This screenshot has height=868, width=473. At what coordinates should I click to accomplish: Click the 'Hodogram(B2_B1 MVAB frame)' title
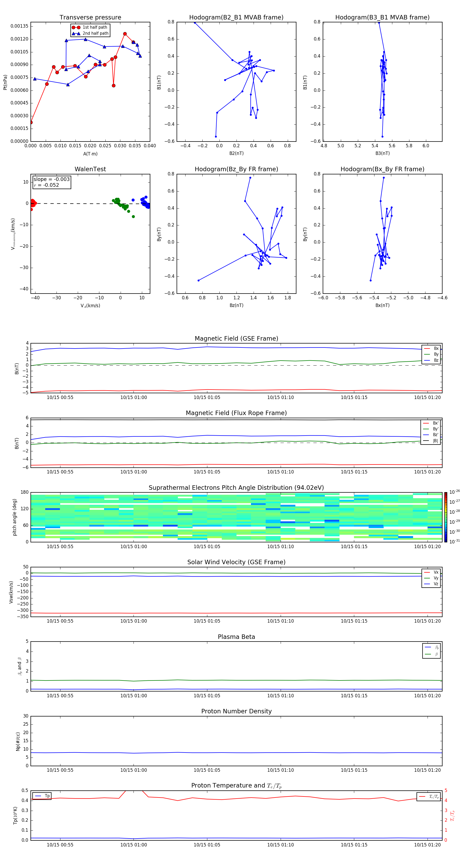236,18
